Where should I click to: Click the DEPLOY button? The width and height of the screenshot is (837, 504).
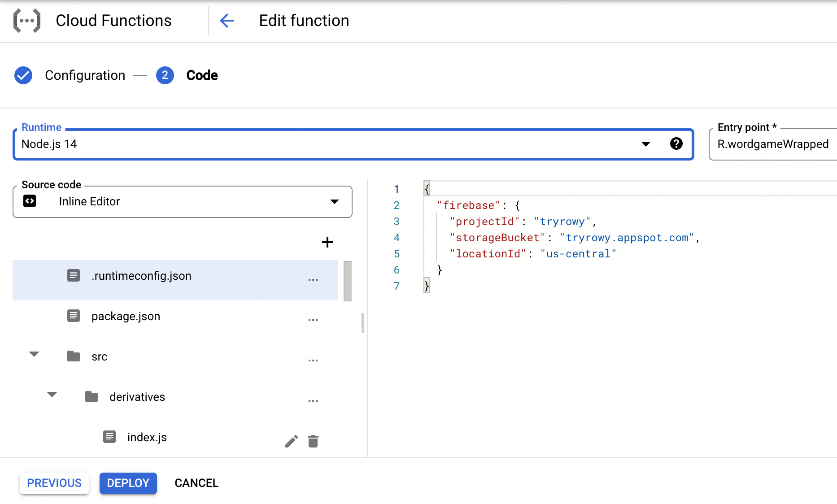pos(128,483)
